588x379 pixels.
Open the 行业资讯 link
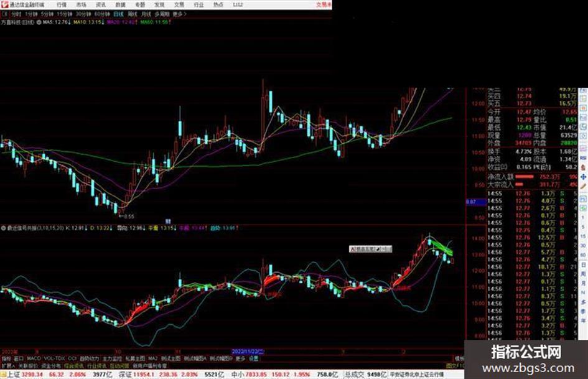[96, 366]
